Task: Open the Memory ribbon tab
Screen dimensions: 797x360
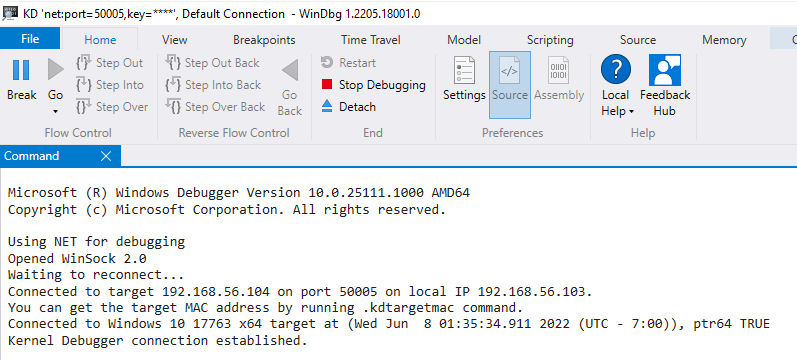Action: pyautogui.click(x=724, y=40)
